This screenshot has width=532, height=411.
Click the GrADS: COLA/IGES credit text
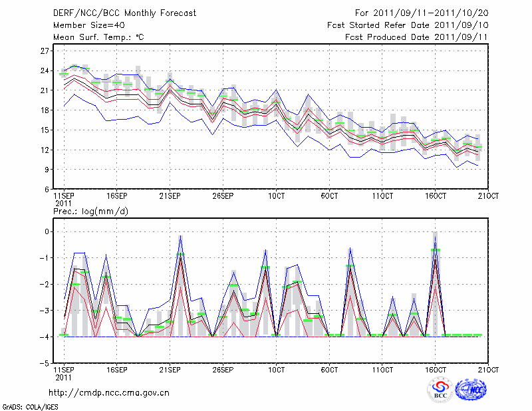pyautogui.click(x=30, y=406)
